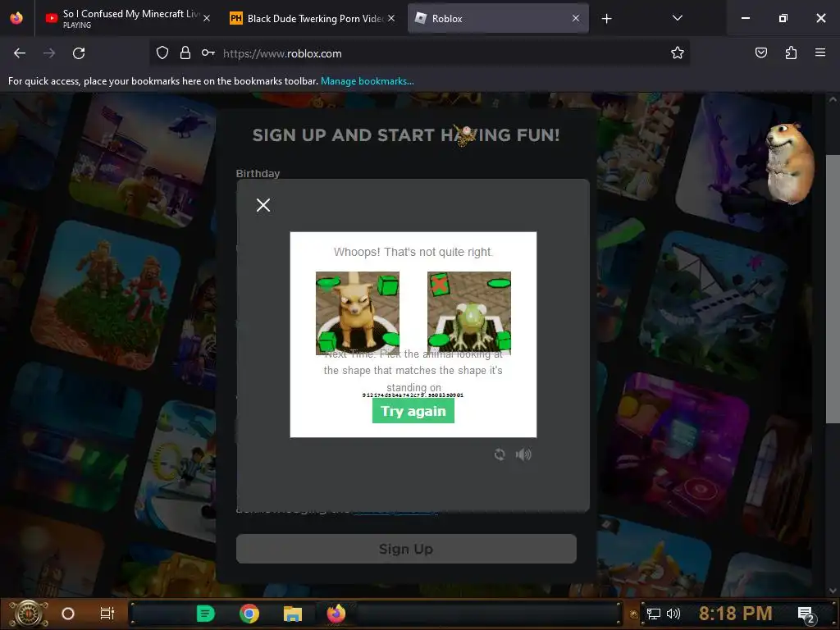Go forward with the arrow button
The width and height of the screenshot is (840, 630).
click(49, 53)
